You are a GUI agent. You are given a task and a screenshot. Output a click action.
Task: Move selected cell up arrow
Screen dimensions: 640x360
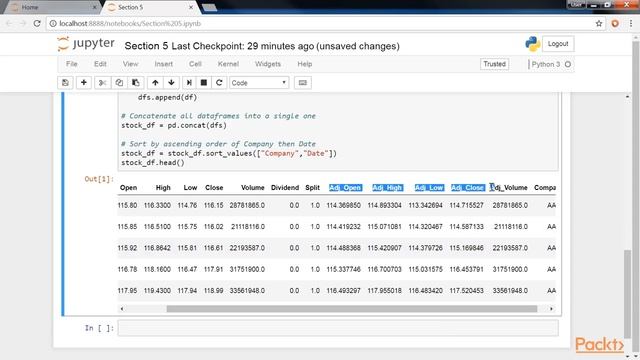click(x=155, y=83)
